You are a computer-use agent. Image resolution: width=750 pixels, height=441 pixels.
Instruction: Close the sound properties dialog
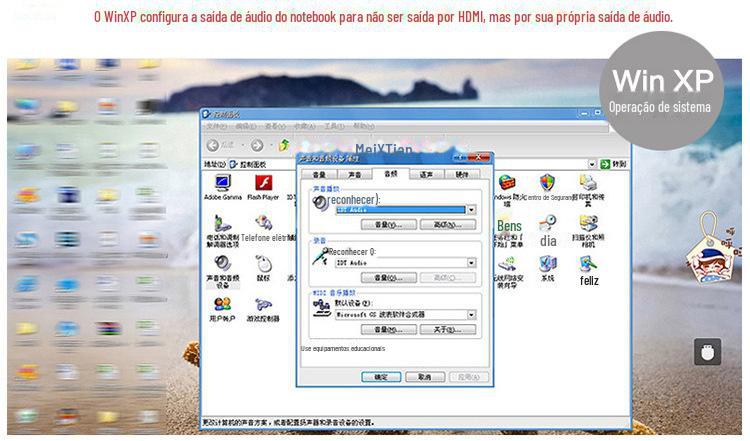tap(479, 157)
